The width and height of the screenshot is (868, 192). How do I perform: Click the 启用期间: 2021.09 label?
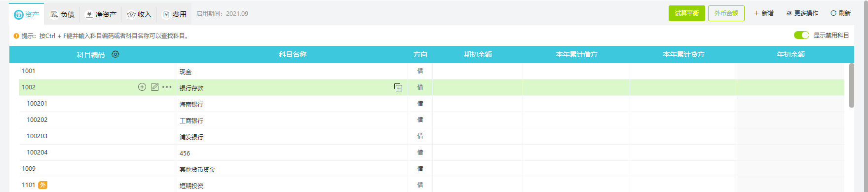point(222,14)
